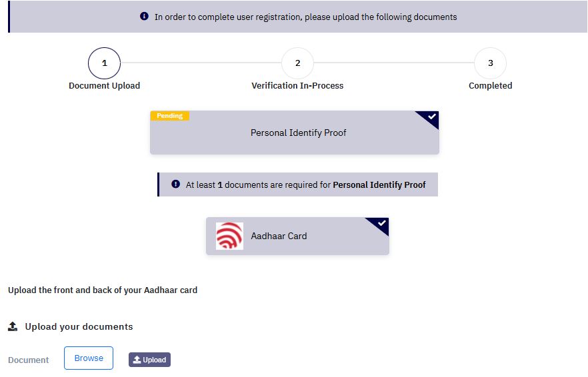Viewport: 588px width, 377px height.
Task: Click the yellow Pending status badge
Action: click(169, 116)
